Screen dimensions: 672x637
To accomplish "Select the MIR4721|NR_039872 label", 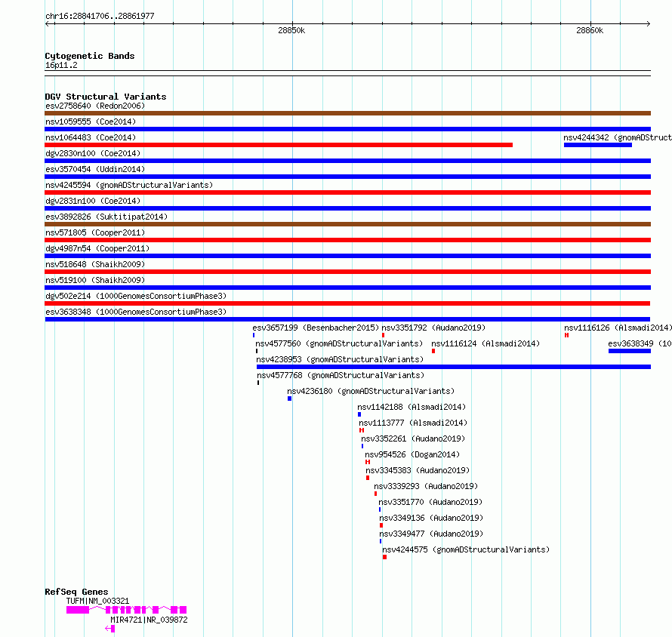I will [150, 620].
